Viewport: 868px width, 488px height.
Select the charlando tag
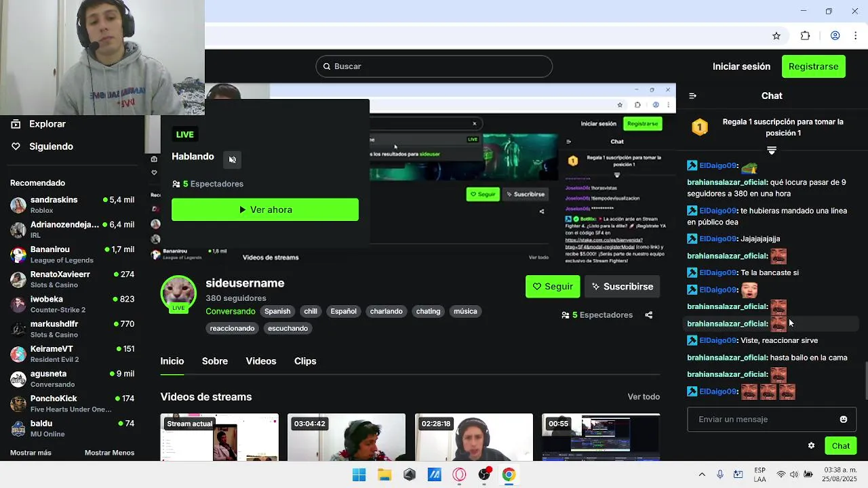click(x=387, y=311)
